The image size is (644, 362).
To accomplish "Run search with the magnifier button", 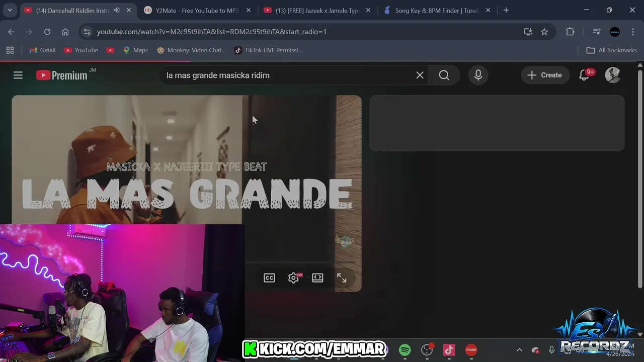I will [444, 75].
